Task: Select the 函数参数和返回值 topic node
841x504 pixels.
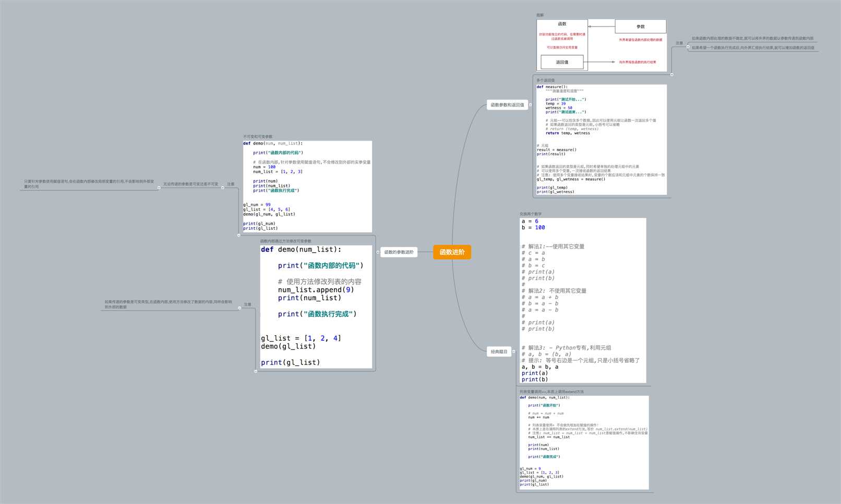Action: (507, 105)
